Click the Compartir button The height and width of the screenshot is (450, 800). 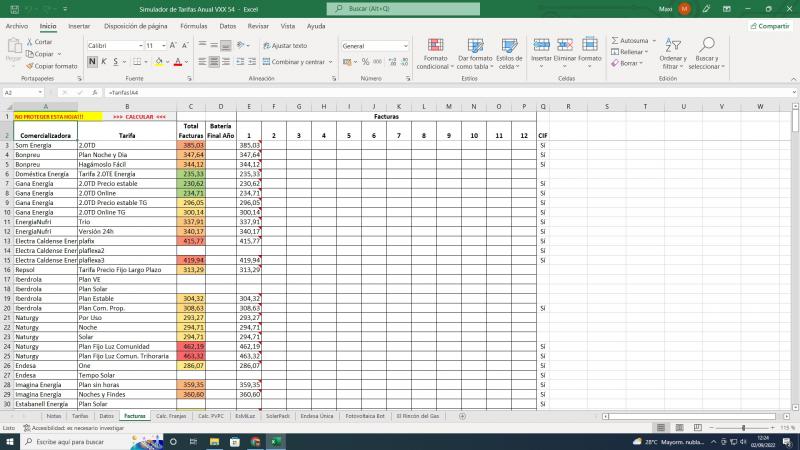point(769,26)
